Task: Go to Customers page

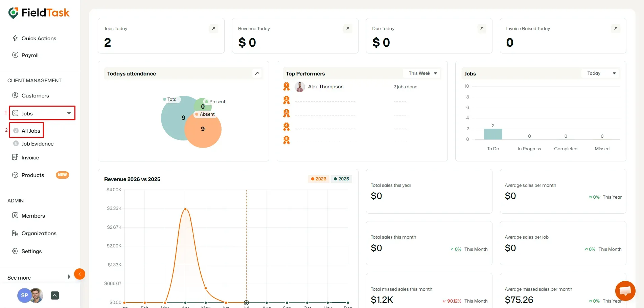Action: 35,95
